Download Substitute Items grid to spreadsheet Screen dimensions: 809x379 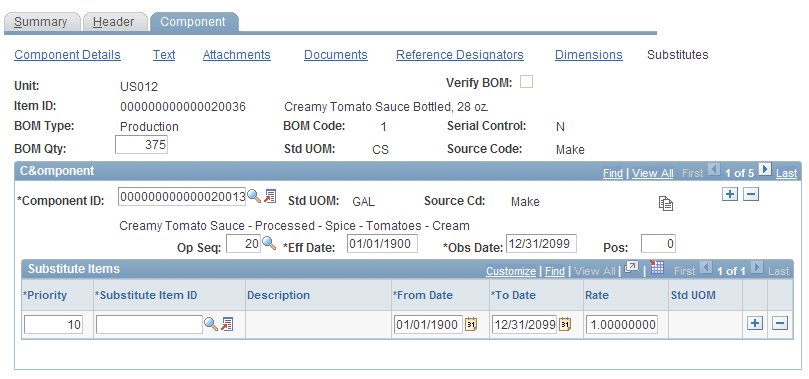click(x=656, y=267)
